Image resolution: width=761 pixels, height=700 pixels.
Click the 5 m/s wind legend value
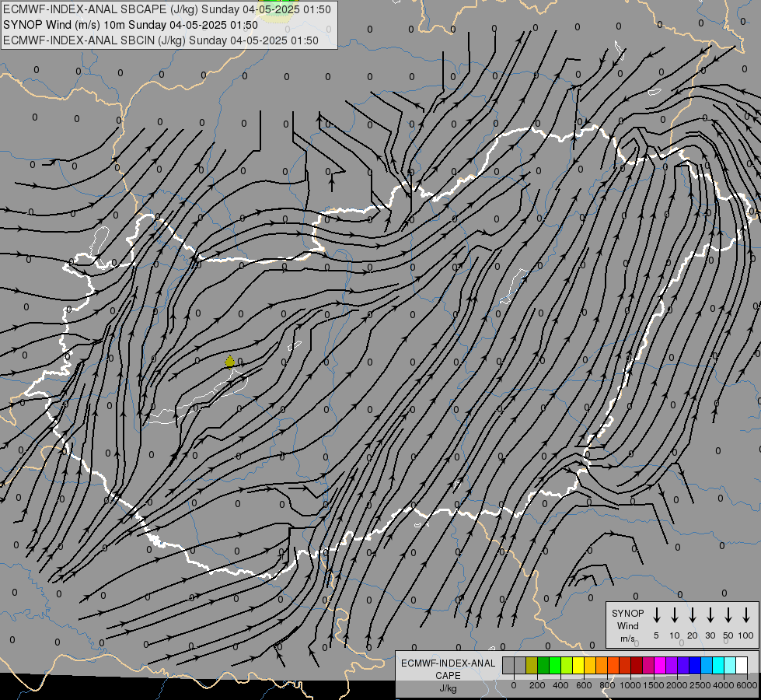coord(656,635)
